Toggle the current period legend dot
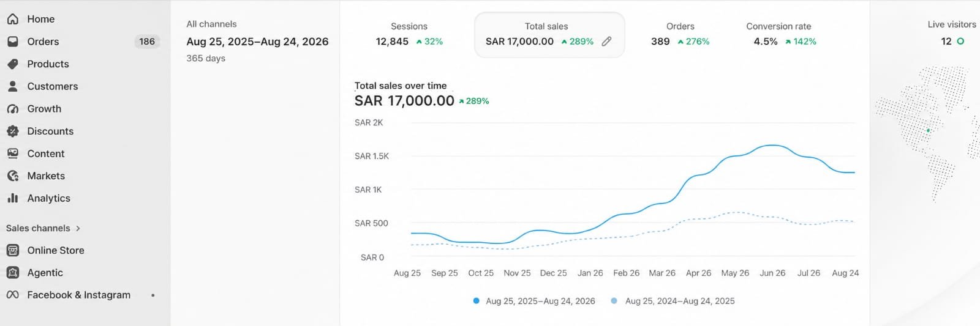The image size is (980, 326). [x=476, y=301]
